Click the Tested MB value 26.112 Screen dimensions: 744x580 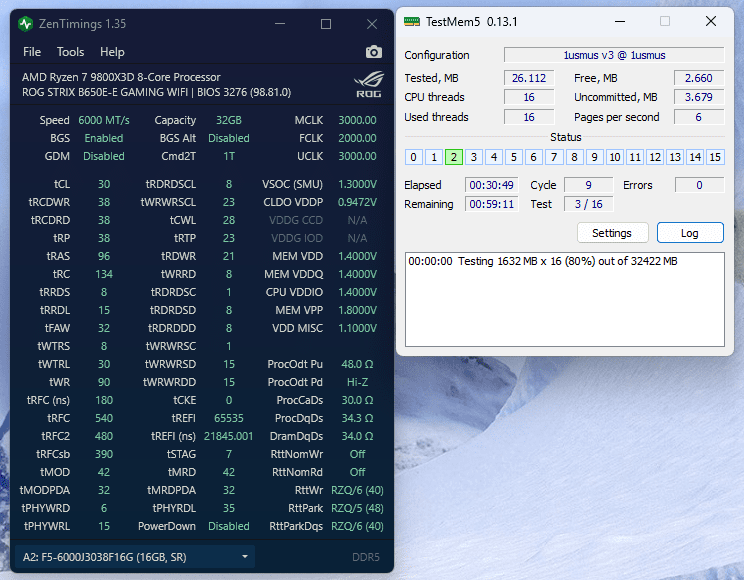[529, 78]
